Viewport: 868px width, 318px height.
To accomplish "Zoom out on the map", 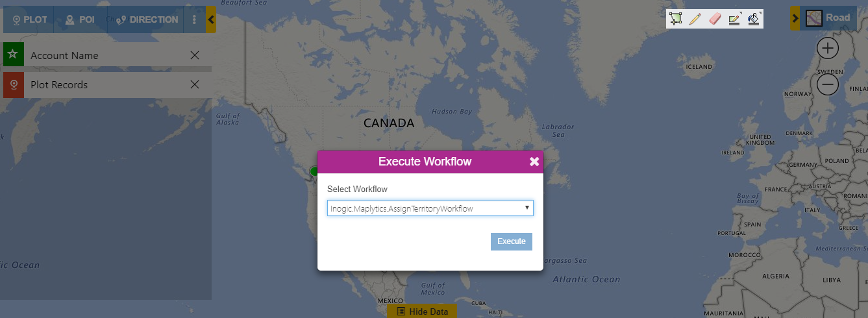I will (828, 84).
